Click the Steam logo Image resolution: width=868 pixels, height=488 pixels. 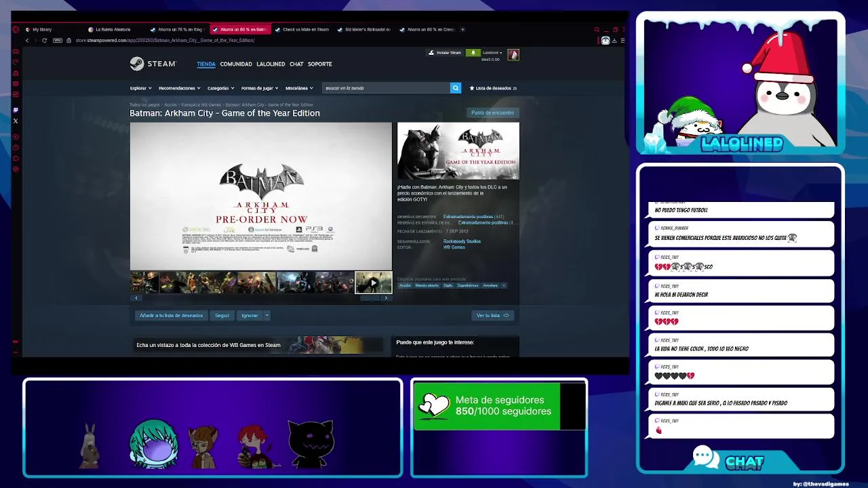(153, 64)
